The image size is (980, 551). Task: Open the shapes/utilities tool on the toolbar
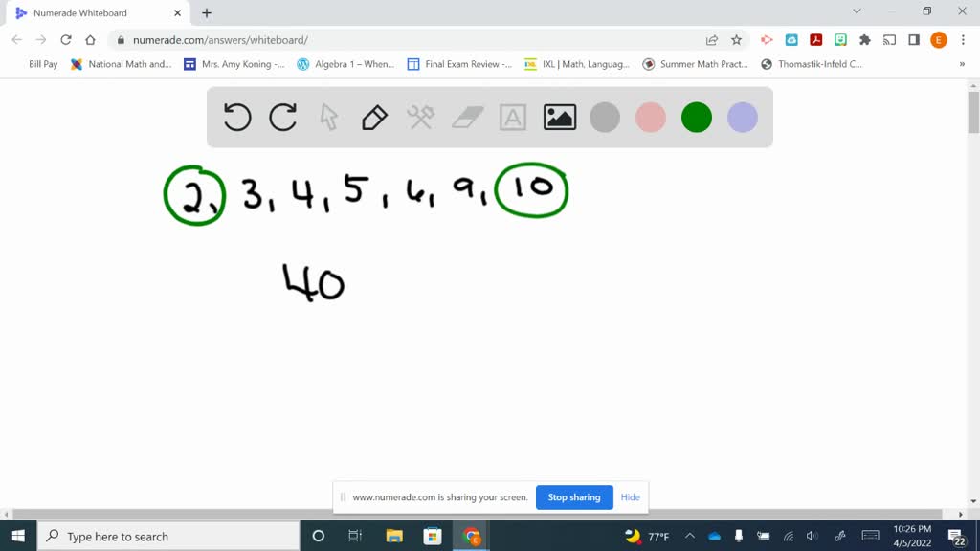[421, 117]
